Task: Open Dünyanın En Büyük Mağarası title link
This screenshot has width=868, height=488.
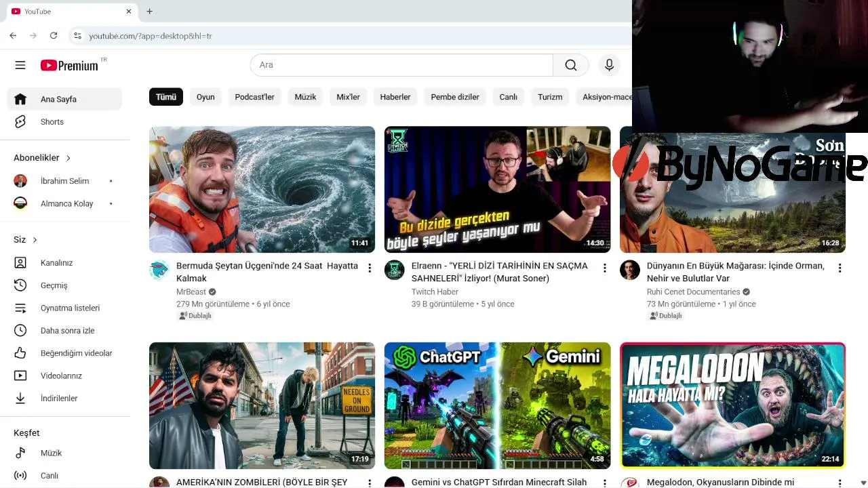Action: pyautogui.click(x=736, y=272)
